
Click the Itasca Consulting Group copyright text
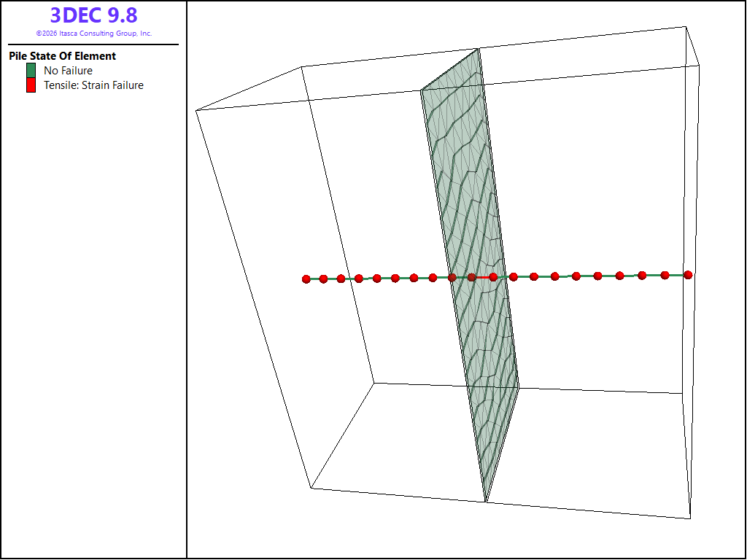(x=94, y=34)
